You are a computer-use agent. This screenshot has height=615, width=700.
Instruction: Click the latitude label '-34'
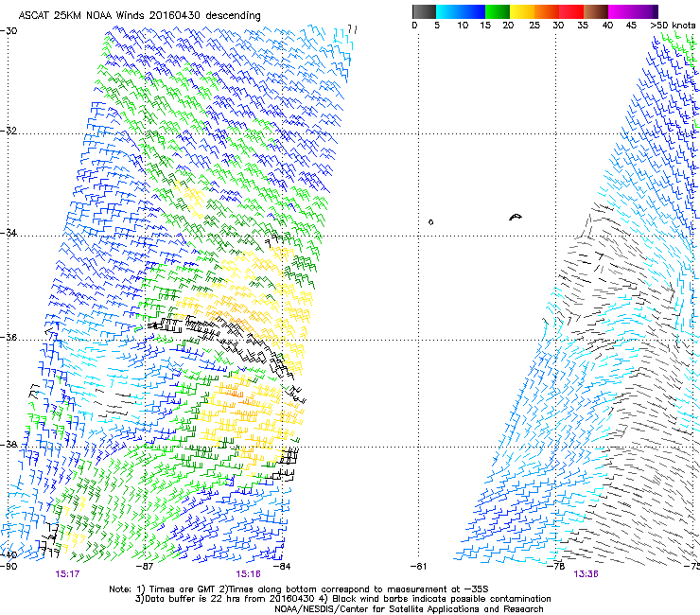pyautogui.click(x=9, y=233)
